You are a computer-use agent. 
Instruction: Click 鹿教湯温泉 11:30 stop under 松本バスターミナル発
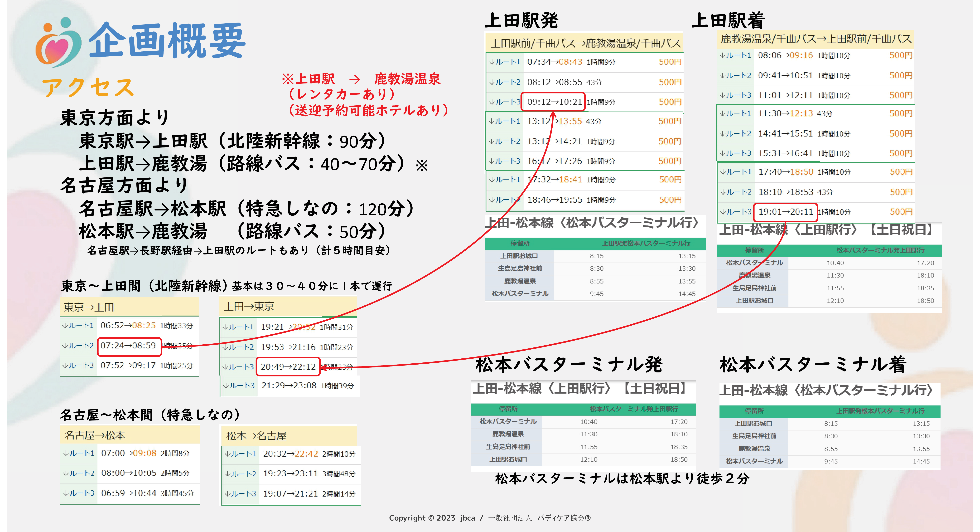(583, 434)
